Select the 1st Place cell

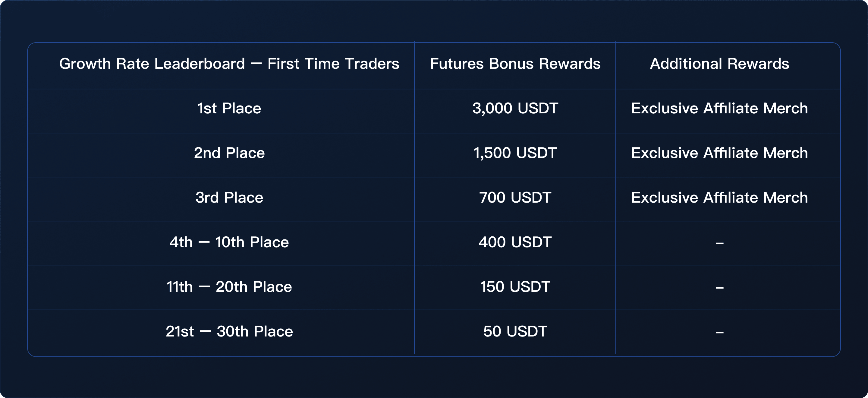229,109
